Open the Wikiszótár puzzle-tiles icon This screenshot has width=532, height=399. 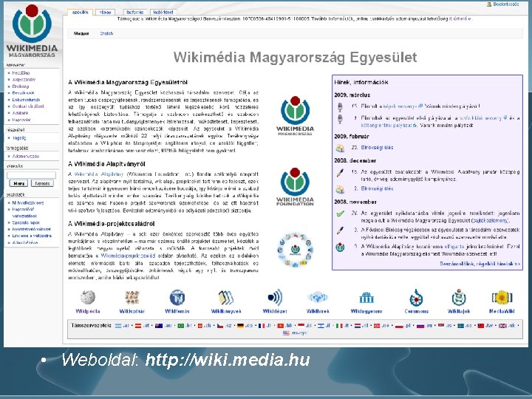click(x=132, y=298)
